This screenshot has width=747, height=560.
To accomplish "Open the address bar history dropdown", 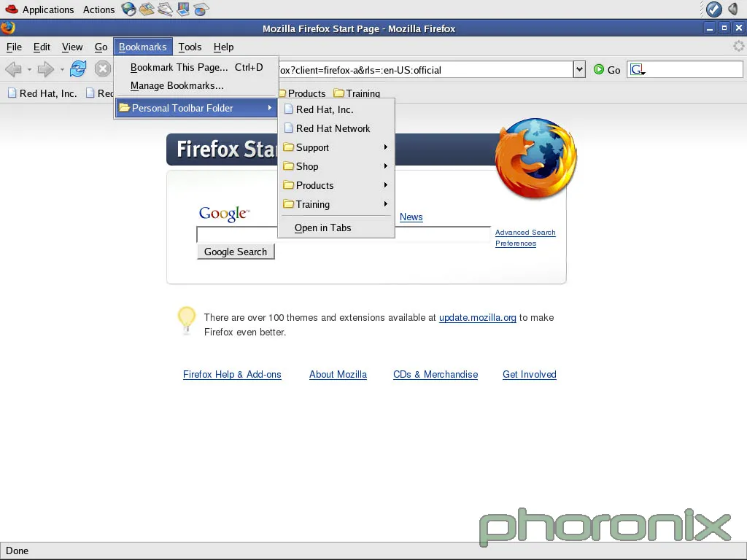I will click(580, 70).
